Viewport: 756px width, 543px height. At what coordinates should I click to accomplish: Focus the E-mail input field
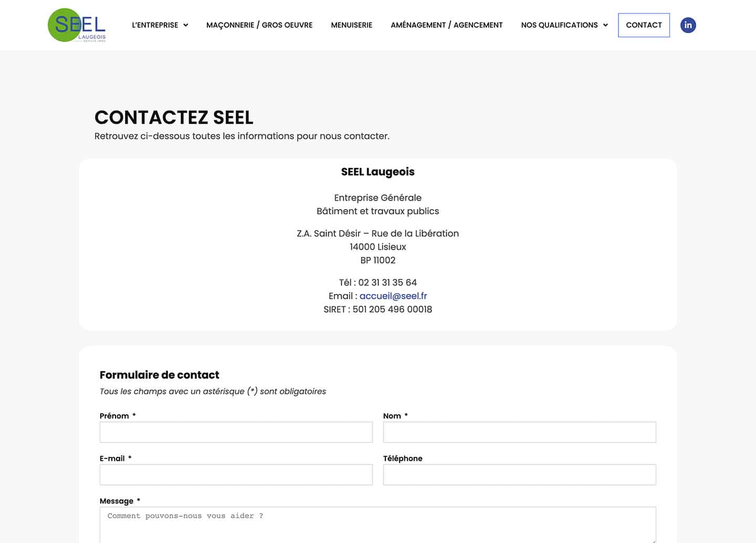click(x=236, y=475)
